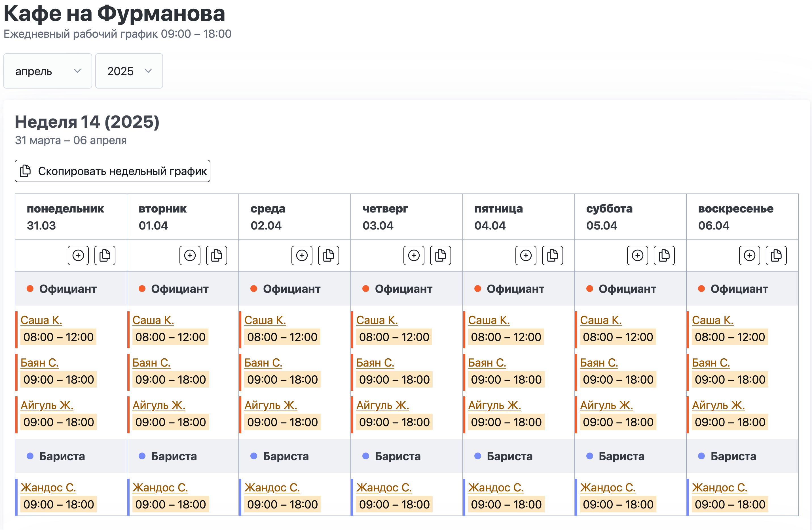Add a shift on Tuesday 01.04
The image size is (812, 530).
(x=190, y=255)
